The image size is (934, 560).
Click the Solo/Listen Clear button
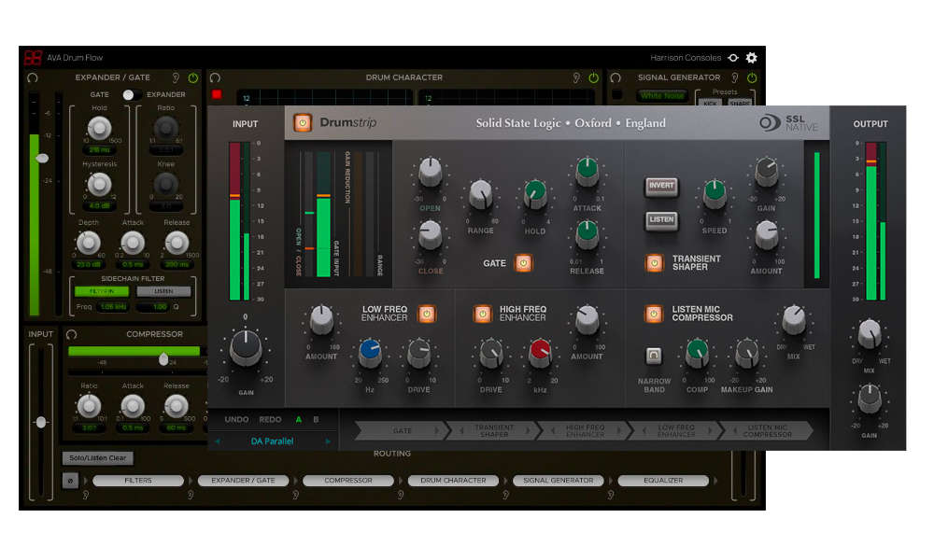click(x=98, y=458)
